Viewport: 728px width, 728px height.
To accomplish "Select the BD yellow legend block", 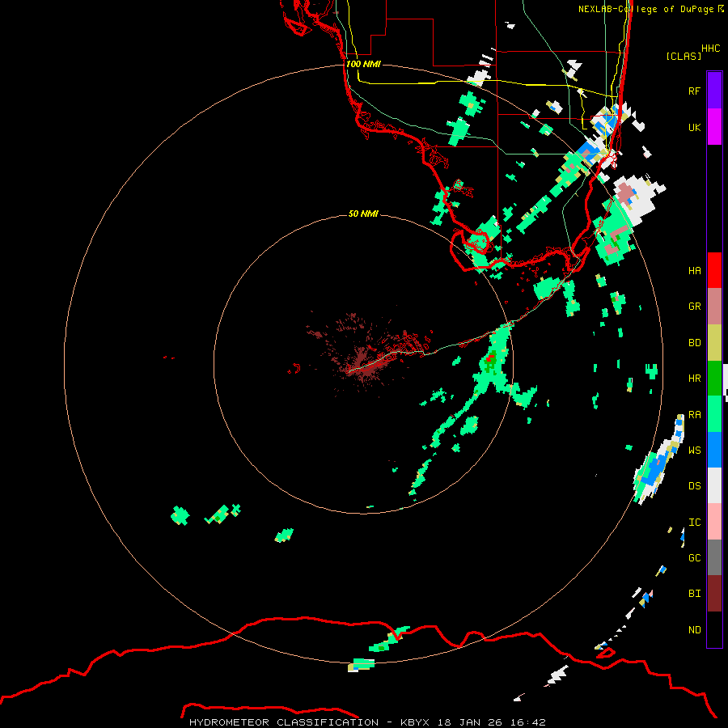I will click(x=714, y=343).
